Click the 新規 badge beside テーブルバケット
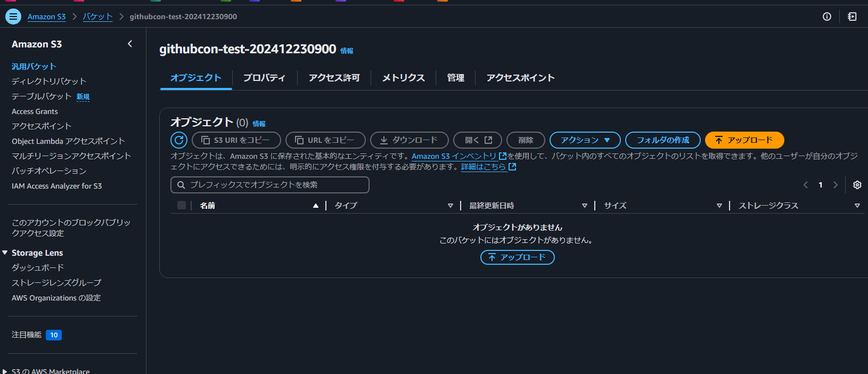The height and width of the screenshot is (374, 868). [83, 97]
